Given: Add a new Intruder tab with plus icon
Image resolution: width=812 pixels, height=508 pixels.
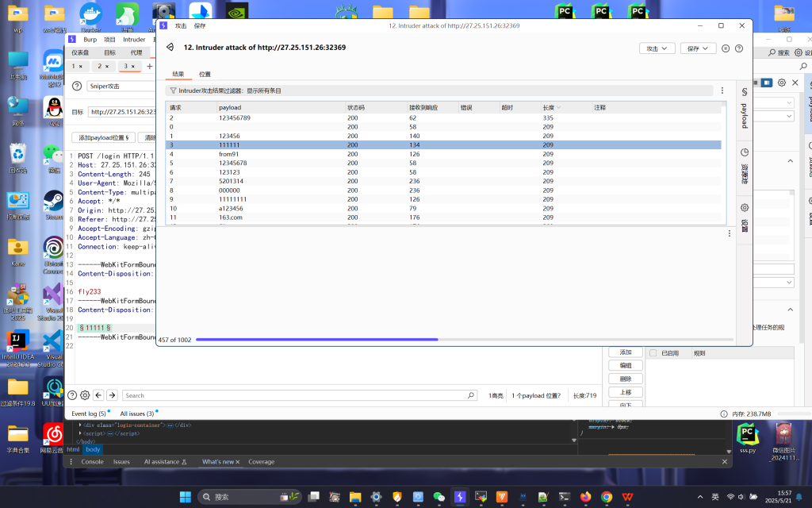Looking at the screenshot, I should coord(150,67).
